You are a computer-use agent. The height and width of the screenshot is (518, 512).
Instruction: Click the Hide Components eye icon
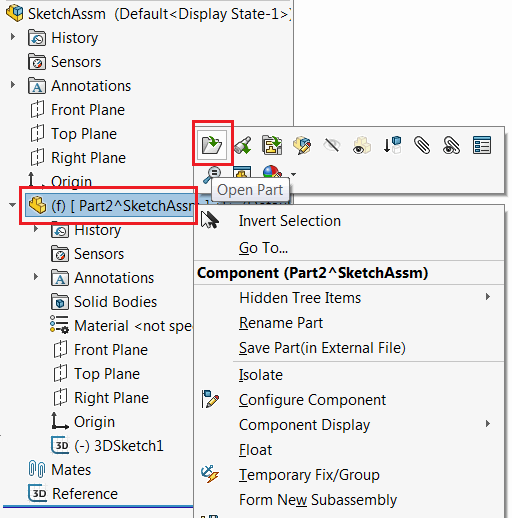tap(332, 145)
